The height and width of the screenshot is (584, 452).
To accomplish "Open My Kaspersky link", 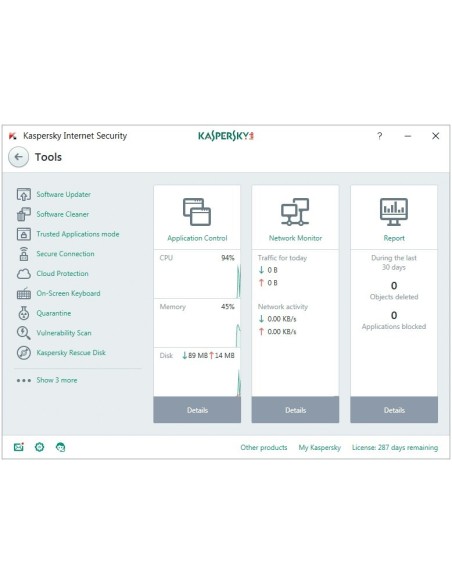I will tap(319, 447).
